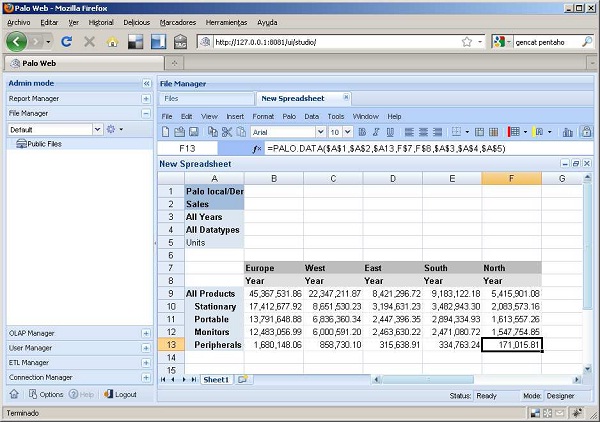600x422 pixels.
Task: Reload the page in Firefox
Action: [67, 41]
